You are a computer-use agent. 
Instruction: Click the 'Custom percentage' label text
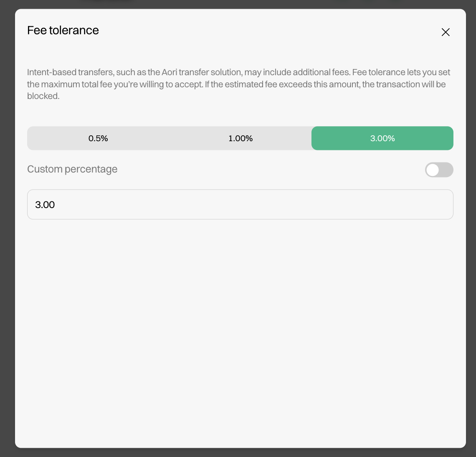point(72,169)
